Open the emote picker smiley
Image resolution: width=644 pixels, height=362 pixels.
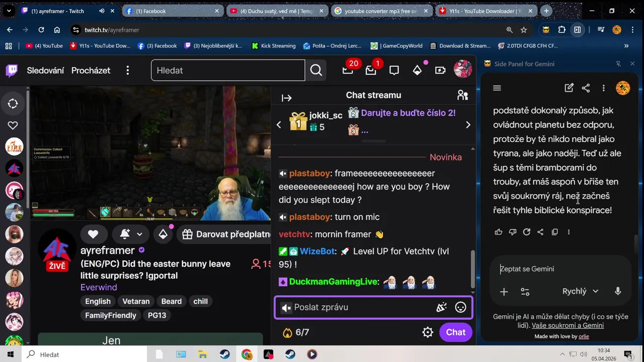click(x=460, y=307)
